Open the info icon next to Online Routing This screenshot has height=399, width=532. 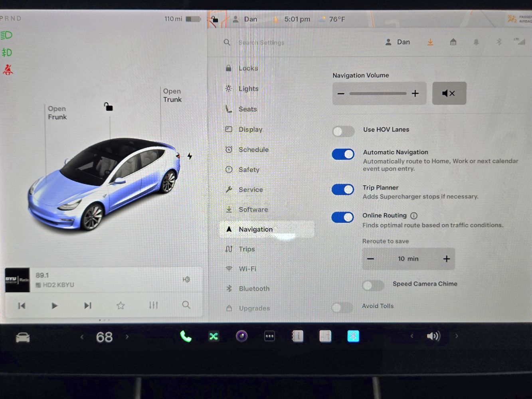(414, 215)
